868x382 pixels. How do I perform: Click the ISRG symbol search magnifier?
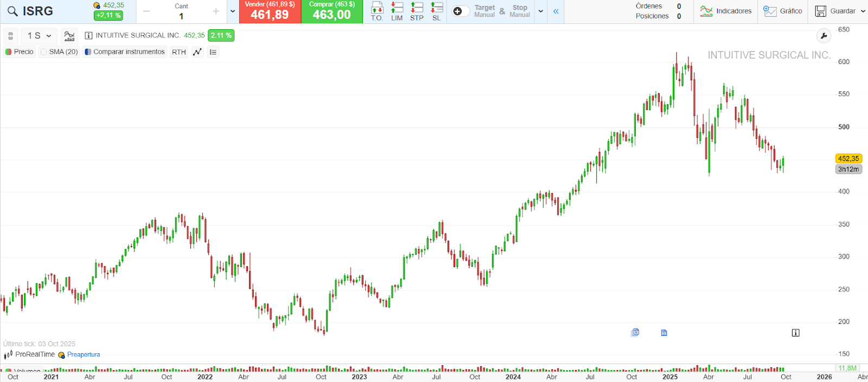click(12, 11)
